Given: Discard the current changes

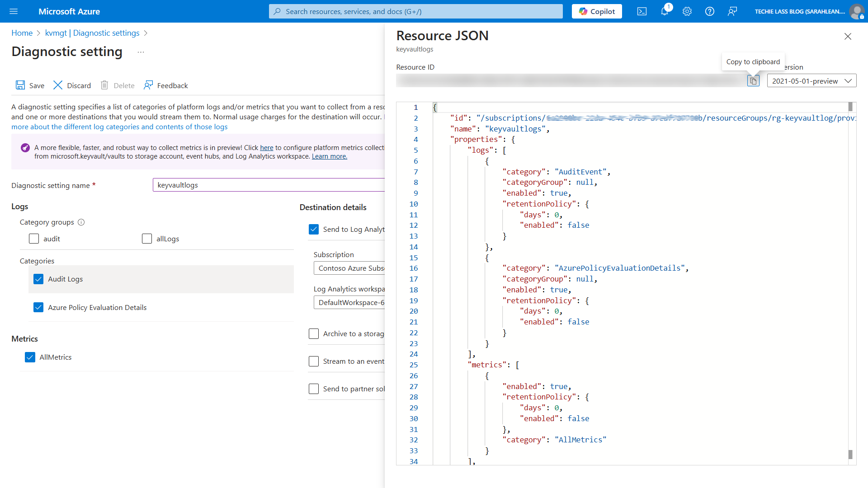Looking at the screenshot, I should pos(72,85).
